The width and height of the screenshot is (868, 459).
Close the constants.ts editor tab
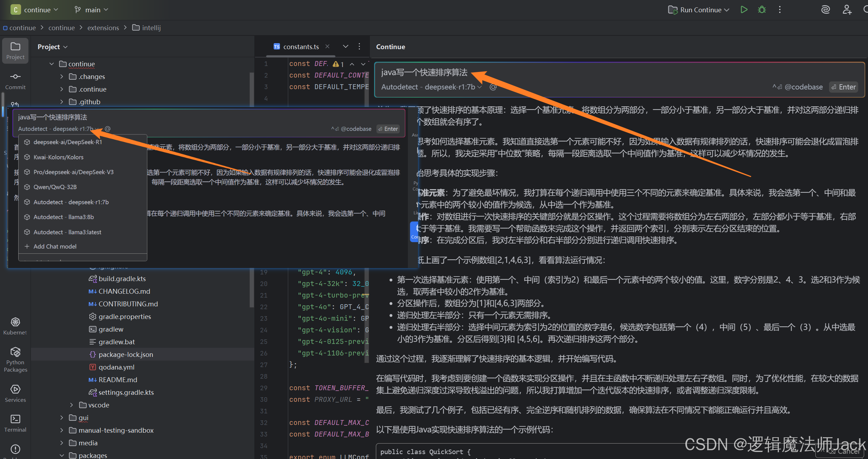(327, 47)
